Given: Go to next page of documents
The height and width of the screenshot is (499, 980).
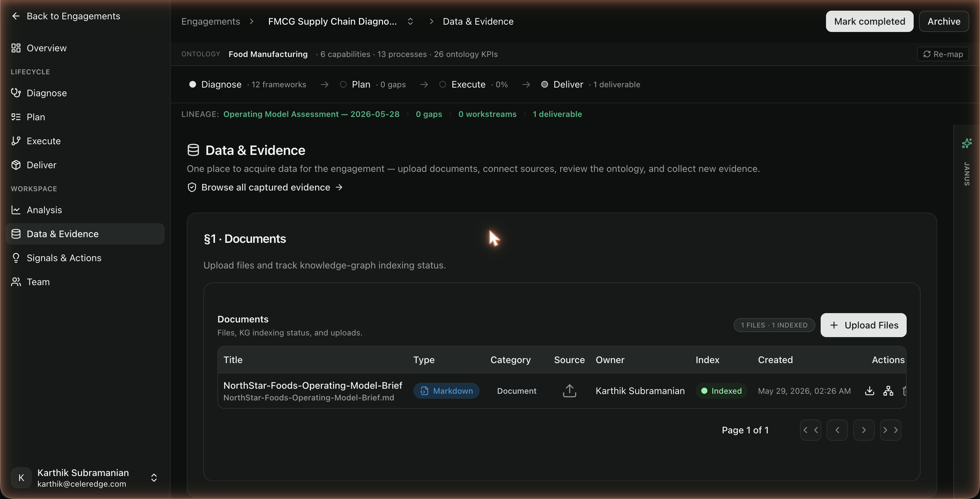Looking at the screenshot, I should point(864,430).
